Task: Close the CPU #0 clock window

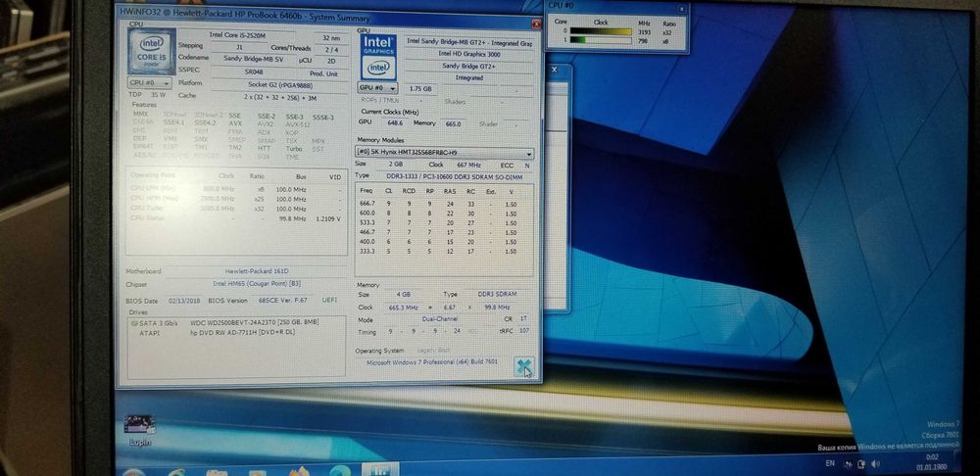Action: pos(681,9)
